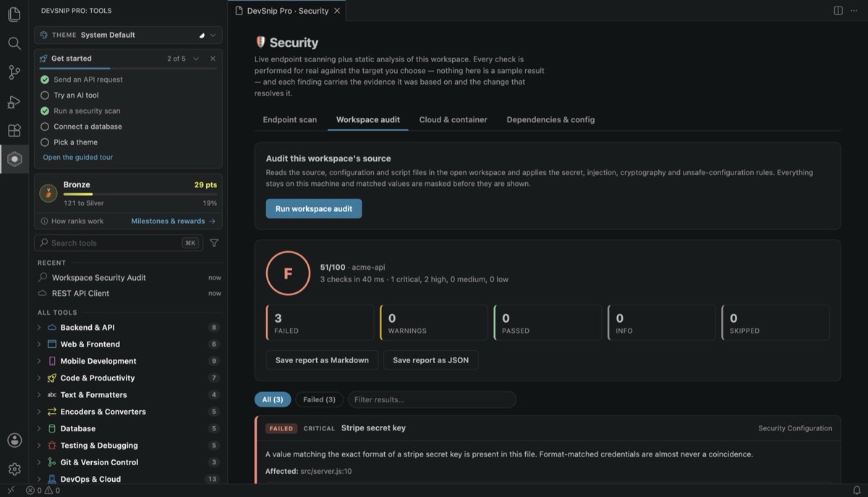868x497 pixels.
Task: Click the cylinder icon of Database
Action: coord(52,428)
